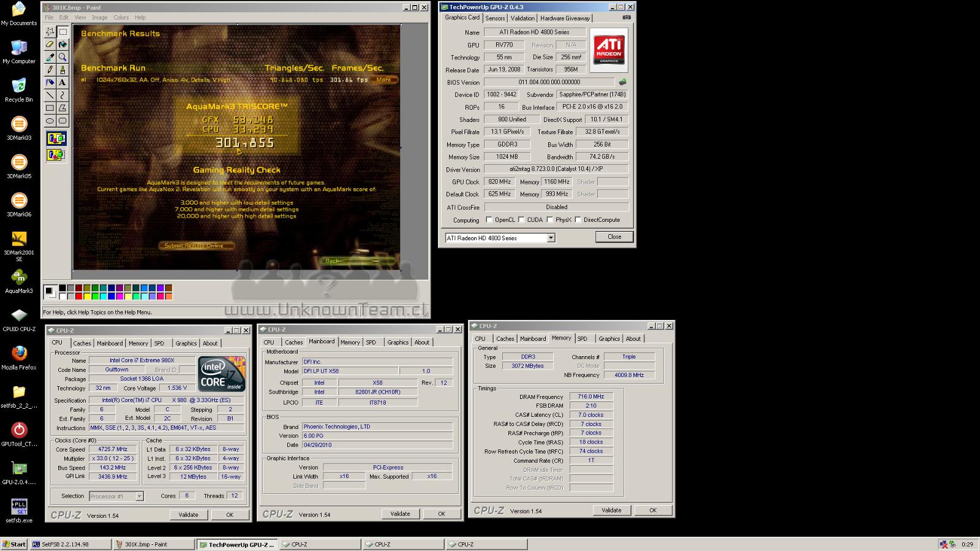
Task: Switch to SetFSB 2.2.134.98 in the taskbar
Action: click(x=70, y=544)
